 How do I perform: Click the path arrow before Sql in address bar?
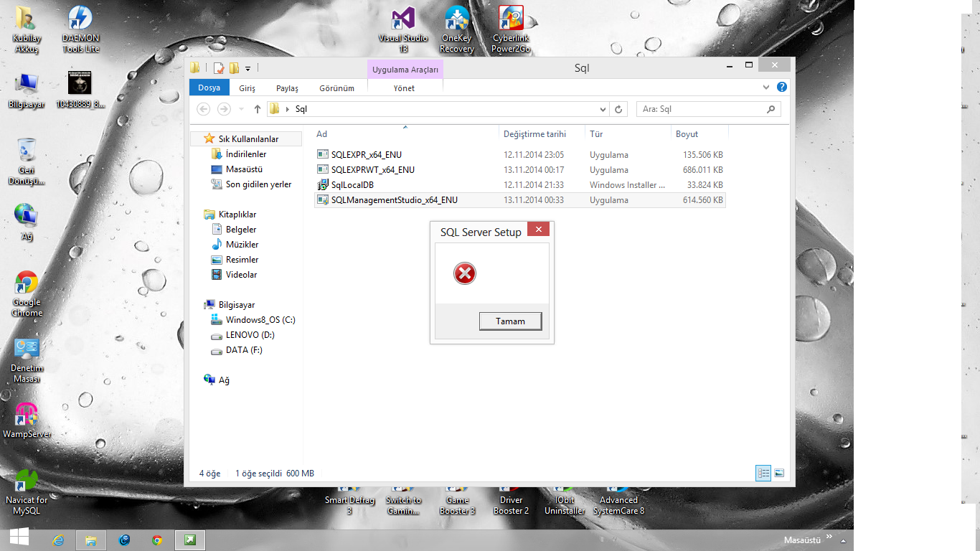pos(288,110)
